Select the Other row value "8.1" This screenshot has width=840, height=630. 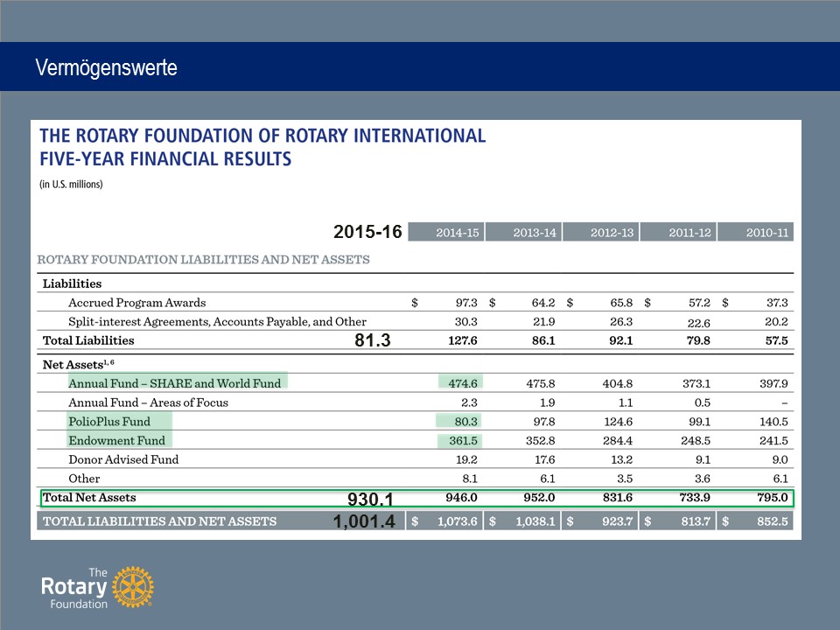point(470,479)
